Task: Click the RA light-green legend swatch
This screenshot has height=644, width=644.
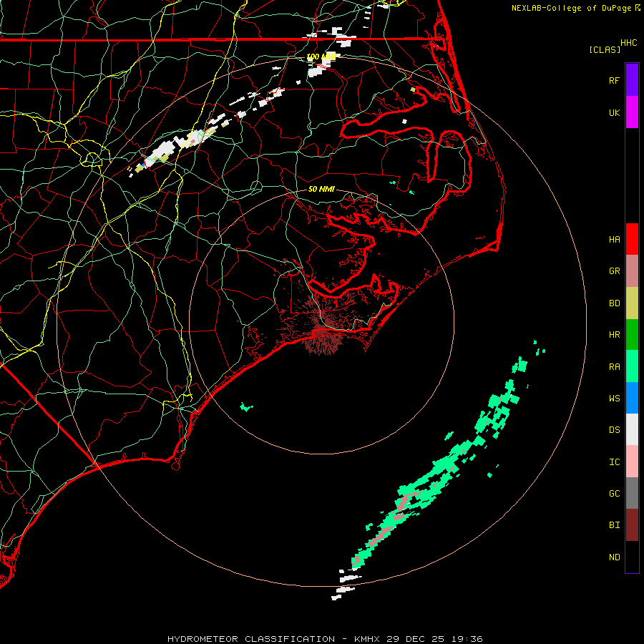Action: point(632,366)
